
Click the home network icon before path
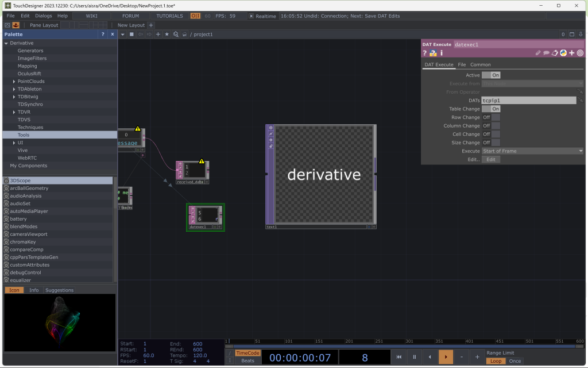point(184,34)
